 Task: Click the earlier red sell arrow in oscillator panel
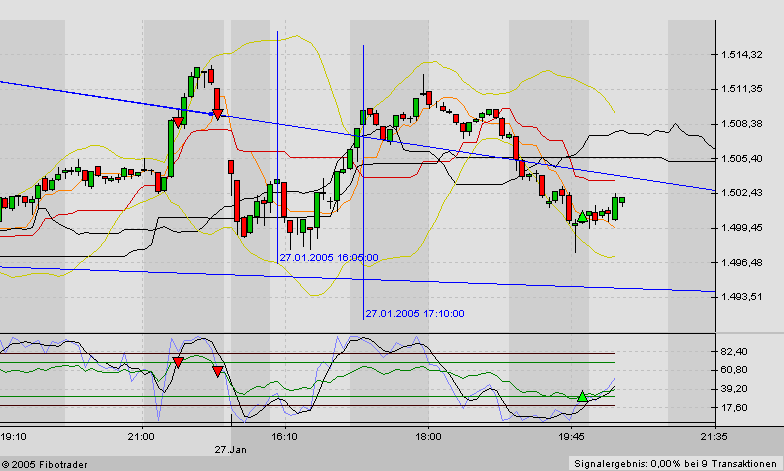178,362
